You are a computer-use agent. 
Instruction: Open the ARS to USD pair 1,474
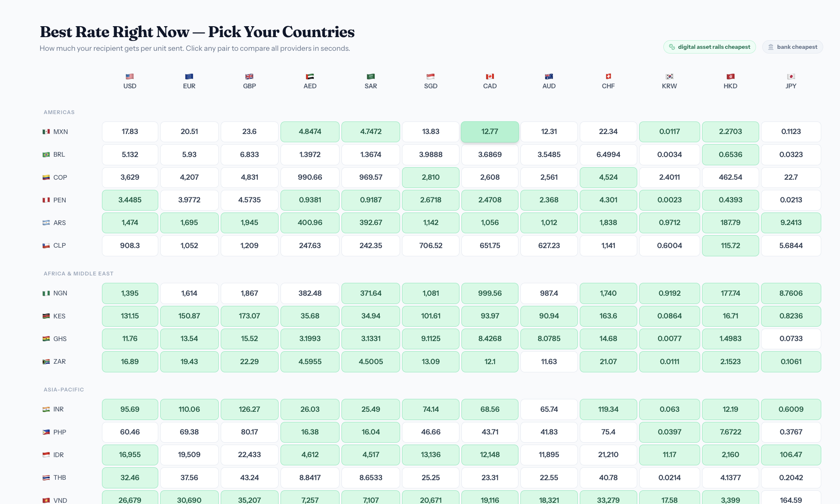[x=130, y=223]
